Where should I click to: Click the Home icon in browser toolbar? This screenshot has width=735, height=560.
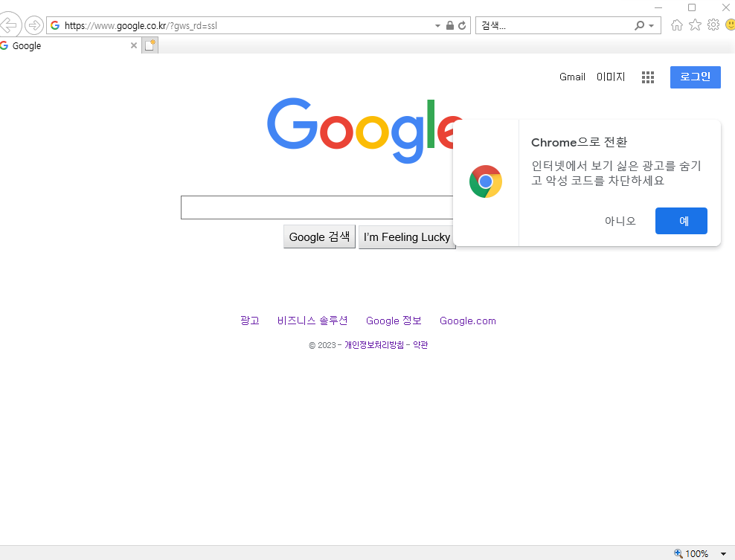(x=677, y=25)
